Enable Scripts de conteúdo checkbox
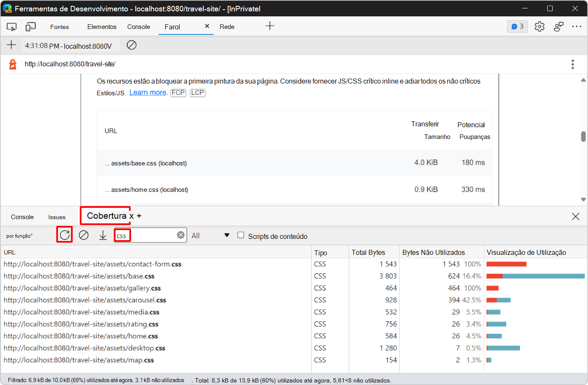This screenshot has height=385, width=588. [241, 235]
